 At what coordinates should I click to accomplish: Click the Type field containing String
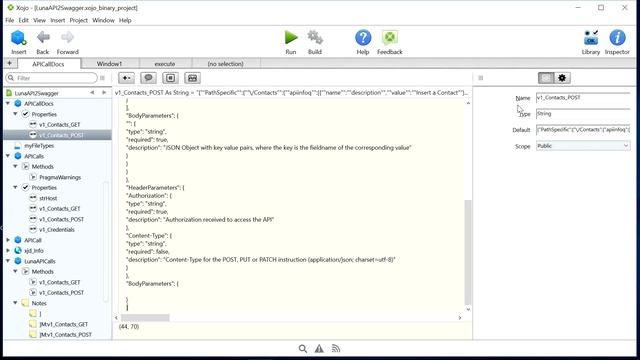(583, 113)
